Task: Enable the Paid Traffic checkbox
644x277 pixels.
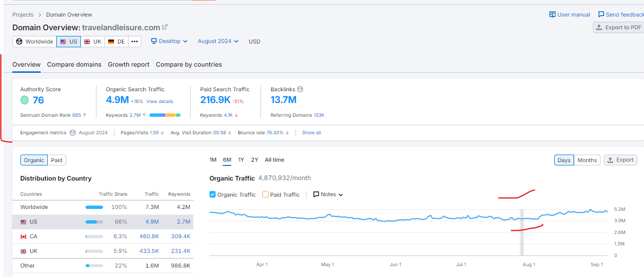Action: coord(266,194)
